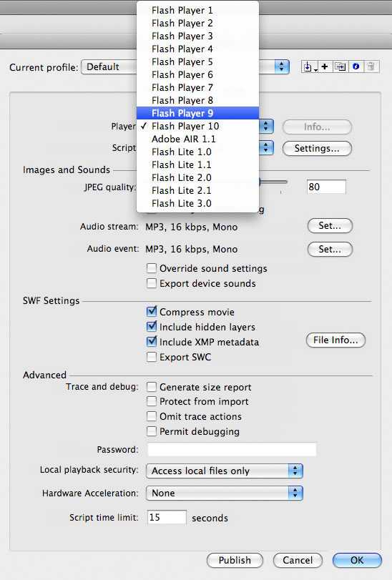
Task: Choose Flash Player 7 option
Action: pos(197,87)
